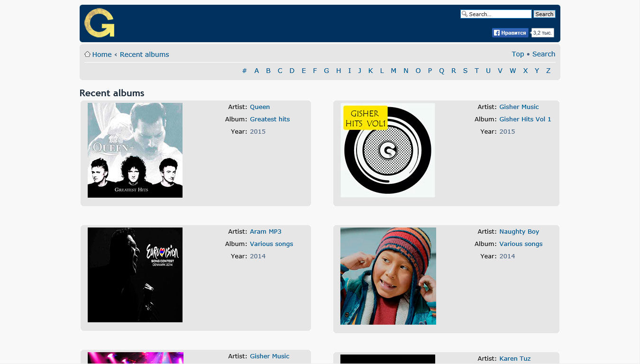
Task: Open the Queen album cover thumbnail
Action: [x=135, y=150]
